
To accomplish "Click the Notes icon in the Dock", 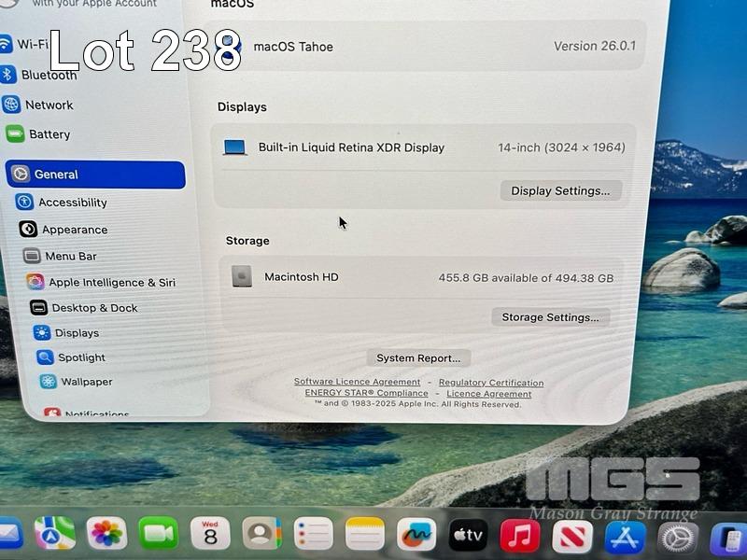I will (364, 535).
